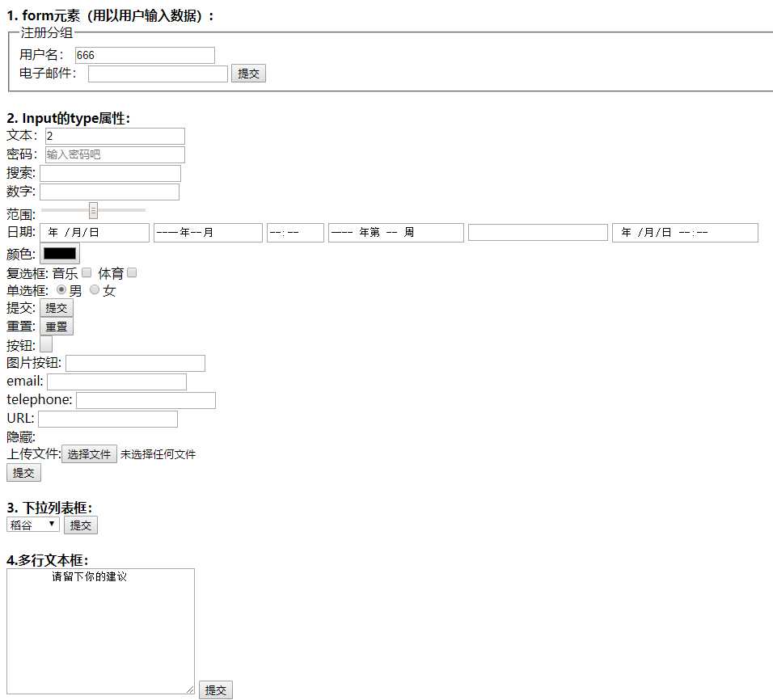Image resolution: width=773 pixels, height=700 pixels.
Task: Open the week picker field
Action: (x=396, y=233)
